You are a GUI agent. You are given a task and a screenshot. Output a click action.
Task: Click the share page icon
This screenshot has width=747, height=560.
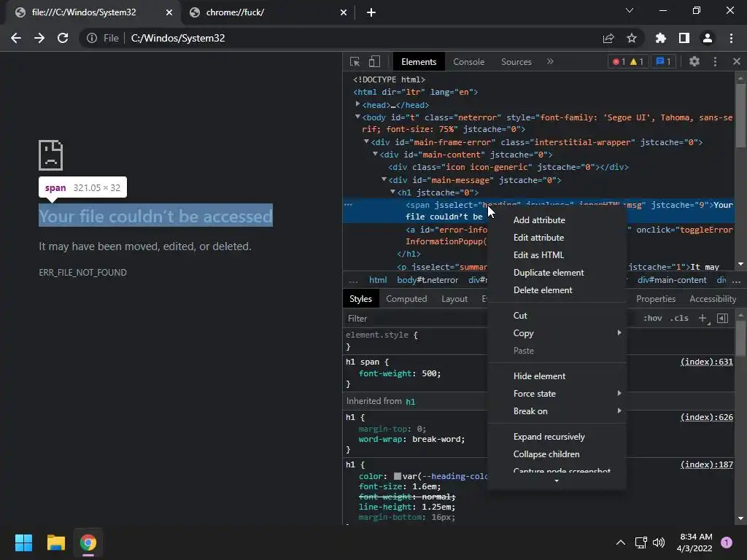(608, 38)
